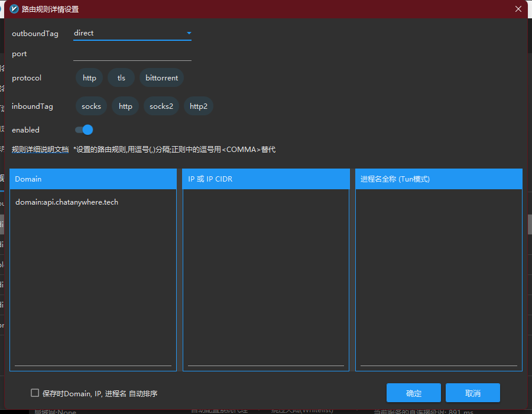This screenshot has height=414, width=532.
Task: Toggle the enabled switch off
Action: click(x=84, y=130)
